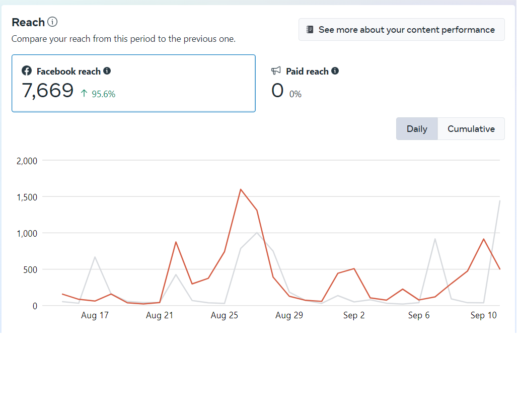Click the Aug 25 date label on axis
The width and height of the screenshot is (518, 420).
(x=224, y=316)
